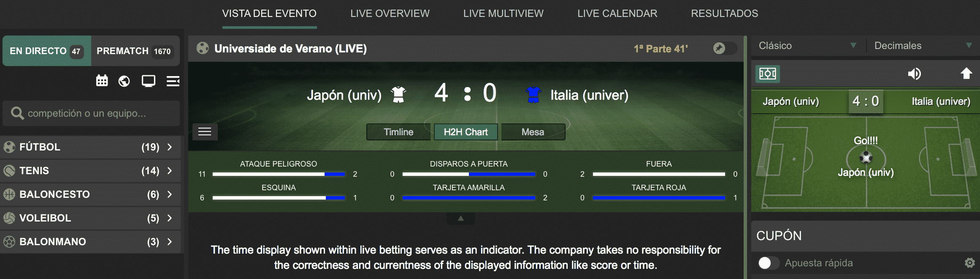This screenshot has height=279, width=980.
Task: Open the calendar icon in sidebar
Action: click(x=102, y=81)
